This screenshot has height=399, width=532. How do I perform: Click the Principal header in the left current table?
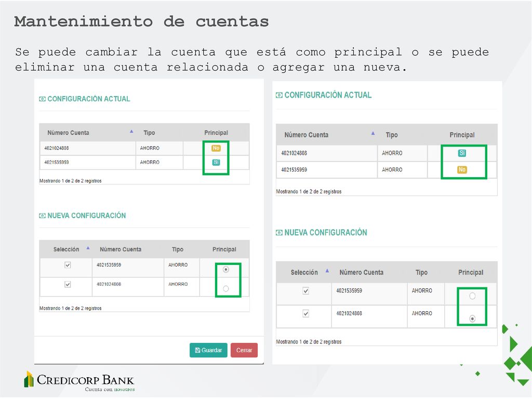(216, 132)
